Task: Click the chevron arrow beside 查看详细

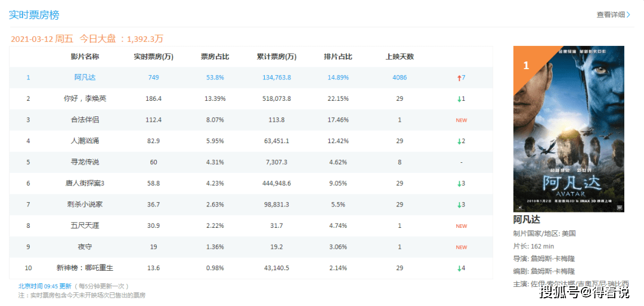Action: point(628,15)
